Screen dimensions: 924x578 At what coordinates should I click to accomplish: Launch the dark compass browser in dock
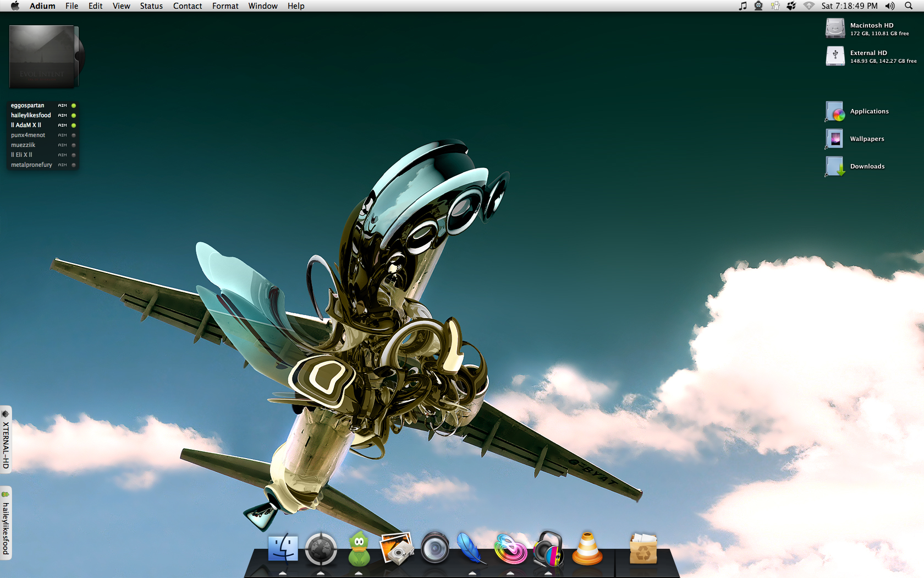321,549
